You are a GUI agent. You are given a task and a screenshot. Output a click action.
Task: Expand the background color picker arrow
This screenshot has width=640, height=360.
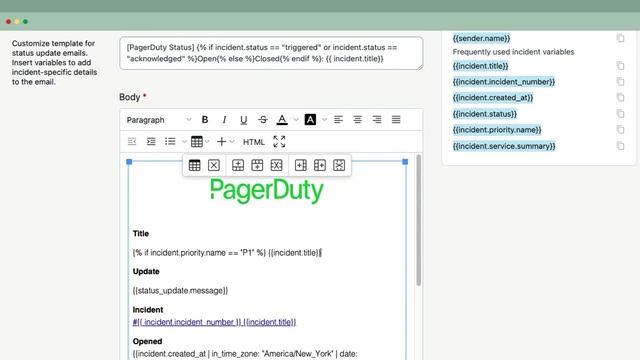(324, 120)
